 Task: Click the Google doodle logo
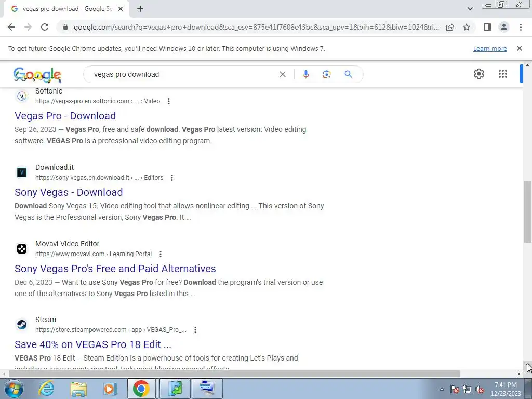37,75
